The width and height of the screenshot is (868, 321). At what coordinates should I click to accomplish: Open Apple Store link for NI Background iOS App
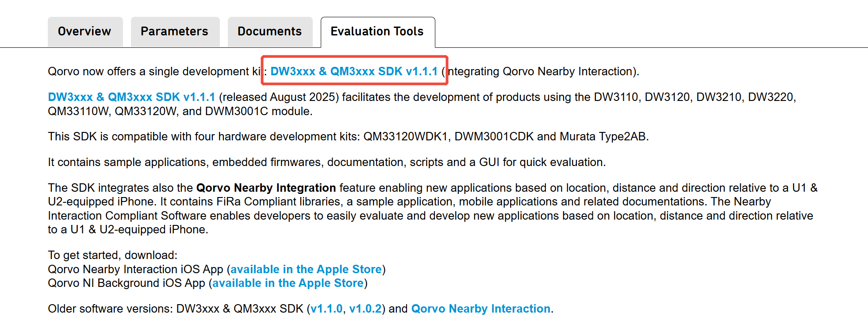tap(288, 283)
